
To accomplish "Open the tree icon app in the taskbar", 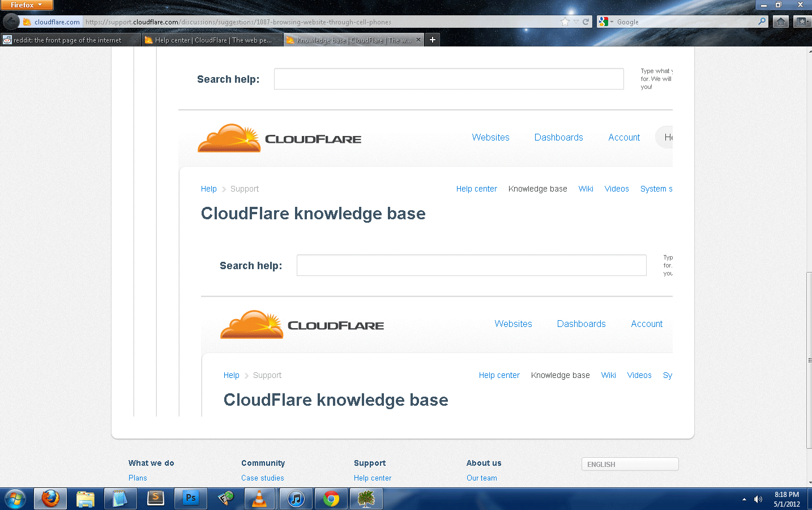I will tap(366, 499).
